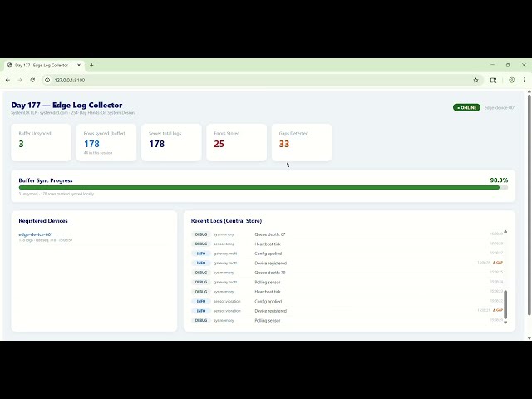Click the up arrow of the logs scrollbar
The width and height of the screenshot is (532, 399).
(x=505, y=231)
